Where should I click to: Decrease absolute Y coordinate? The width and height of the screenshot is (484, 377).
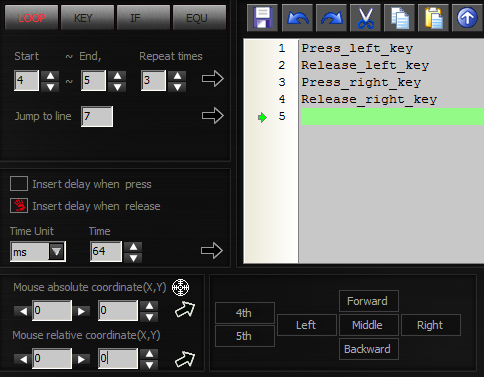click(x=149, y=317)
